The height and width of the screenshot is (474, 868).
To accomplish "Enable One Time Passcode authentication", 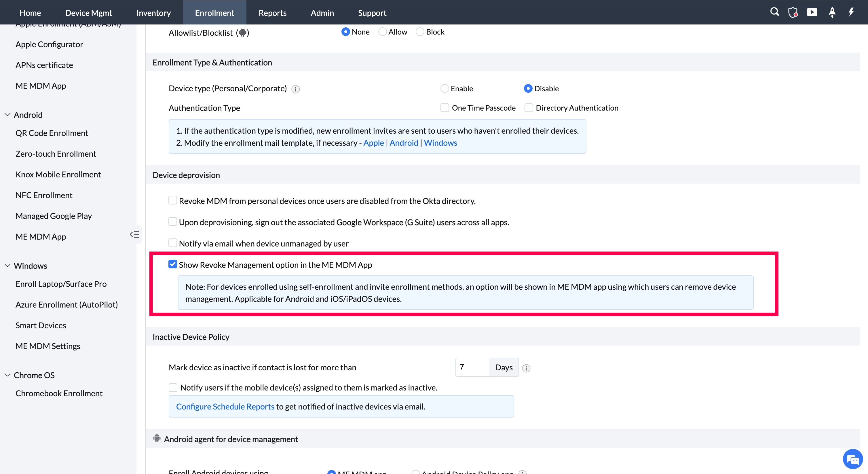I will tap(445, 108).
